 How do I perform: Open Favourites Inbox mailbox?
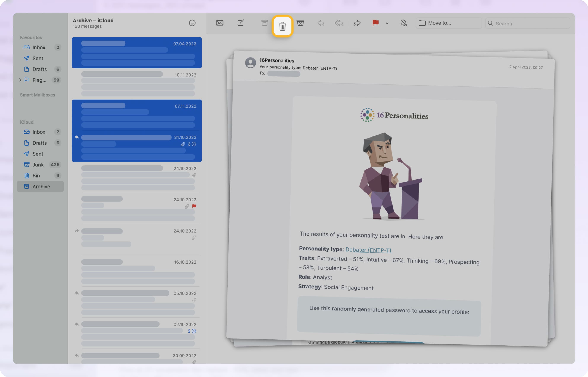tap(40, 47)
